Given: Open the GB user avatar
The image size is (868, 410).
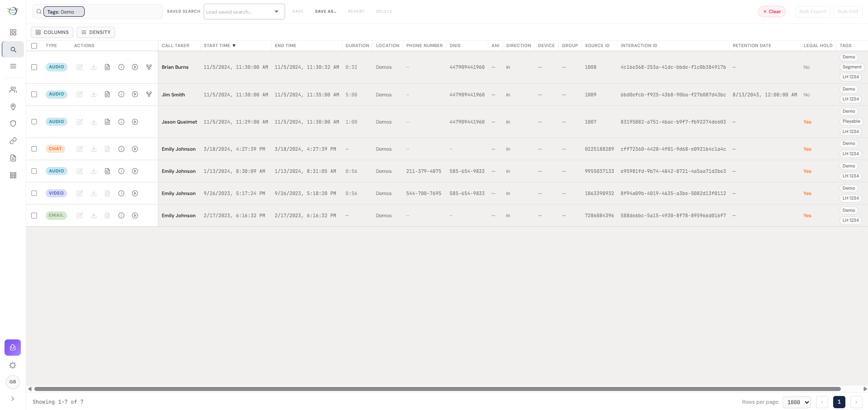Looking at the screenshot, I should 13,382.
